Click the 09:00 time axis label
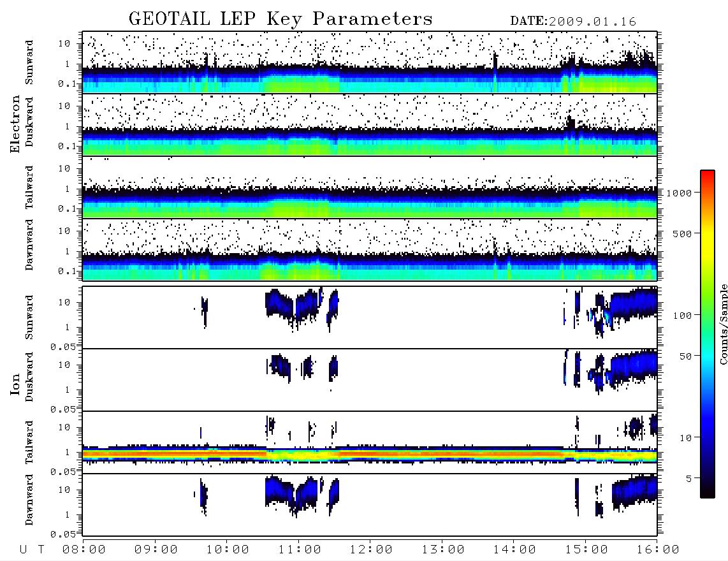This screenshot has width=728, height=561. 156,550
